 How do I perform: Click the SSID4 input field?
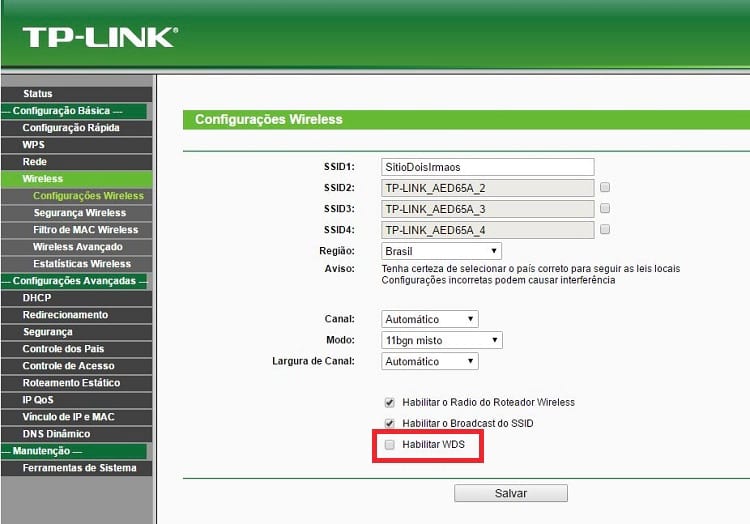click(487, 230)
